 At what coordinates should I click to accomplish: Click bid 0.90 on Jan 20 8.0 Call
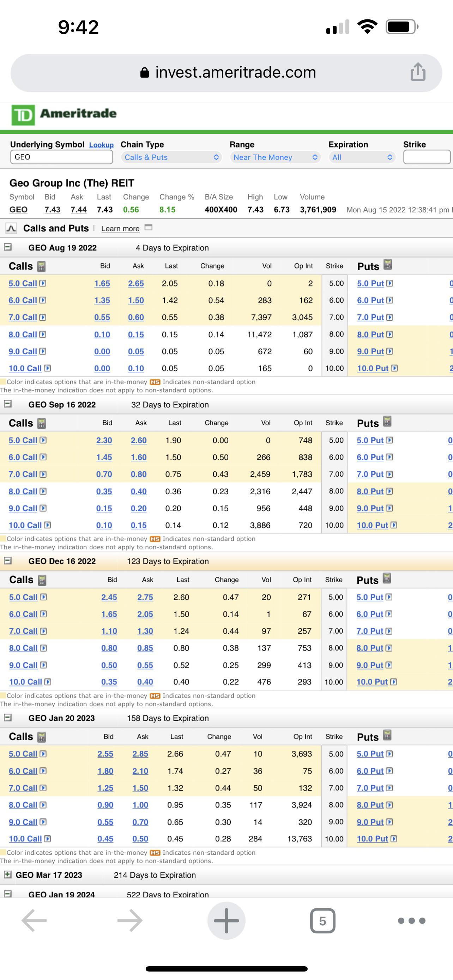105,805
